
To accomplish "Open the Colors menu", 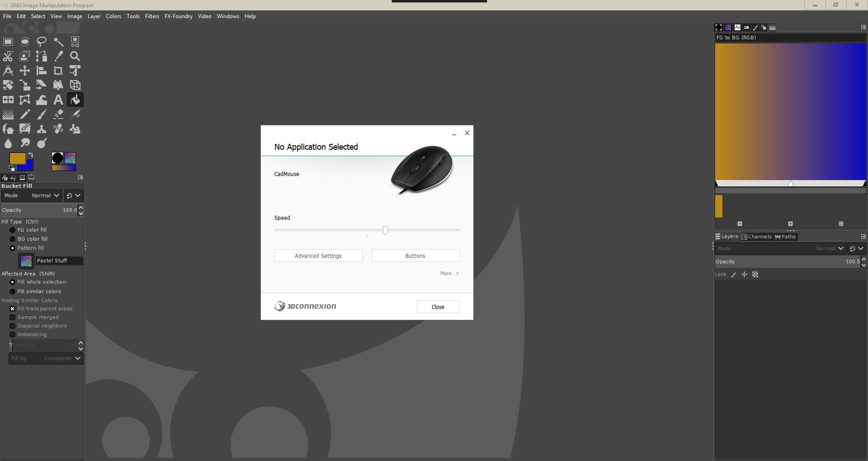I will (113, 16).
